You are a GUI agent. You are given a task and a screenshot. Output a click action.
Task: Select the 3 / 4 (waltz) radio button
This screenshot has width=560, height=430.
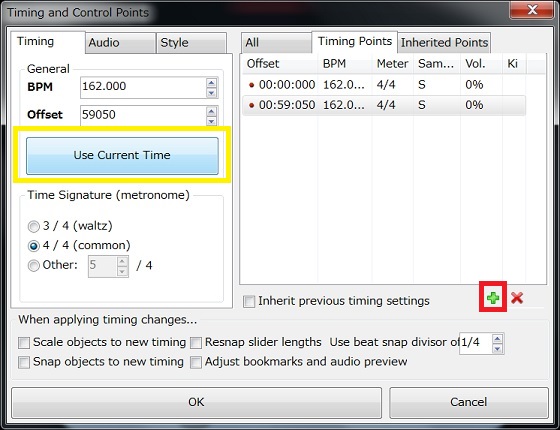34,226
